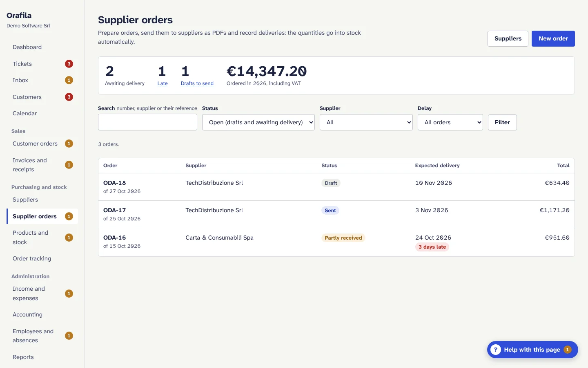Open Products and stock
588x368 pixels.
[x=42, y=238]
